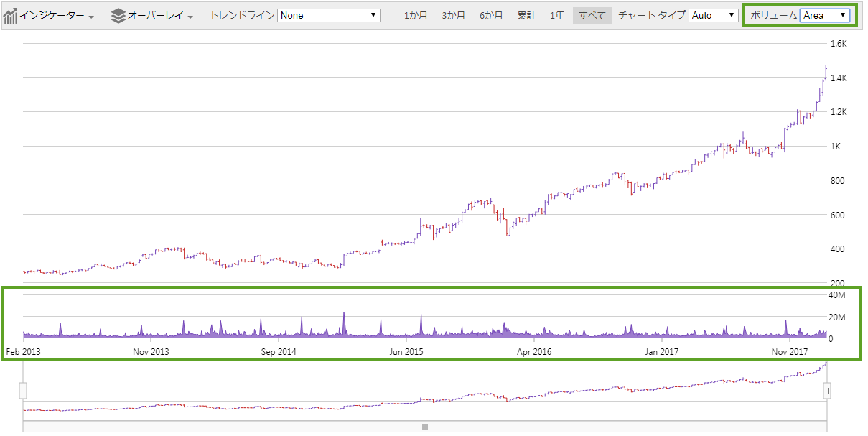The width and height of the screenshot is (868, 436).
Task: Click the bottom horizontal scrollbar grip
Action: 424,426
